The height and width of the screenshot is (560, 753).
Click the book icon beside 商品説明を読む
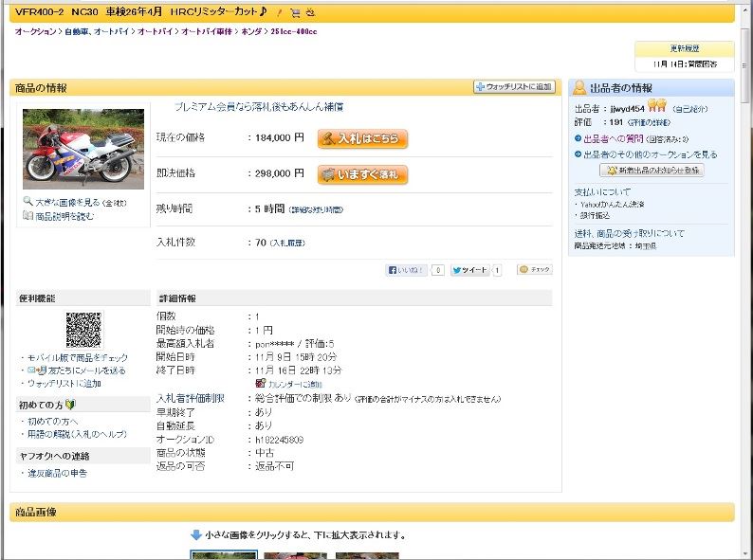28,215
